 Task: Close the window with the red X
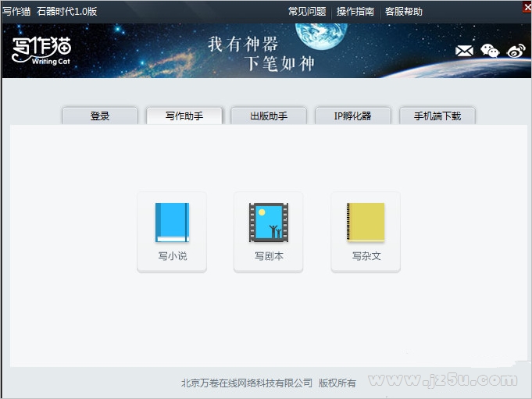(x=527, y=7)
